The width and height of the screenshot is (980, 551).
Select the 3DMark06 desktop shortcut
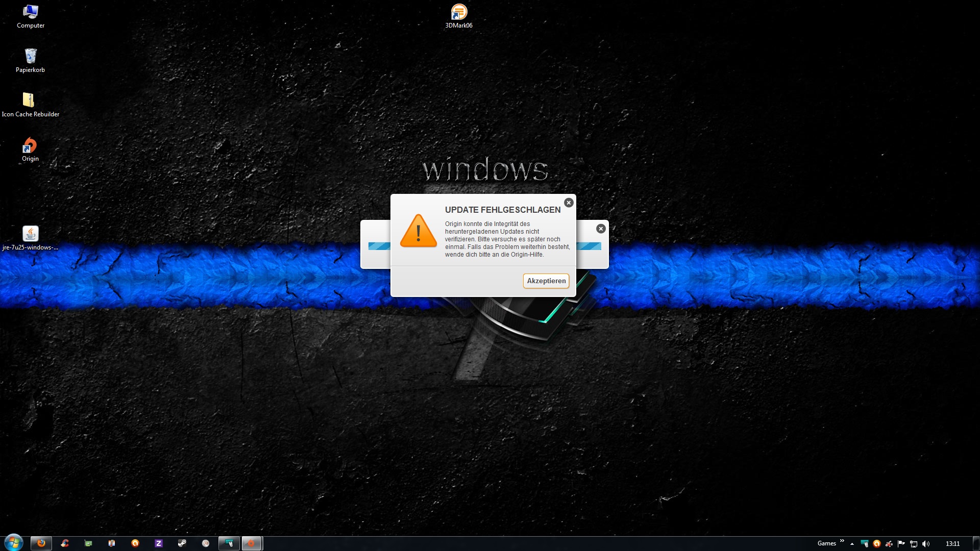click(x=458, y=16)
